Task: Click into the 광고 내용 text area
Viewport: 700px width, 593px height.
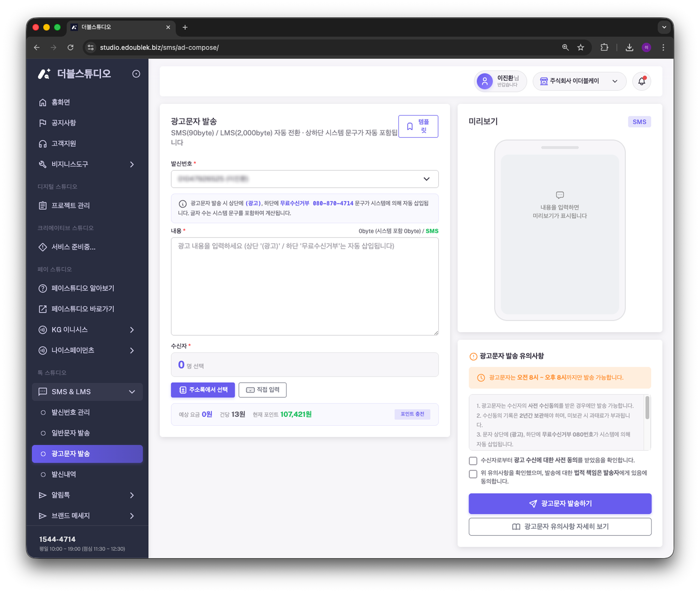Action: tap(304, 286)
